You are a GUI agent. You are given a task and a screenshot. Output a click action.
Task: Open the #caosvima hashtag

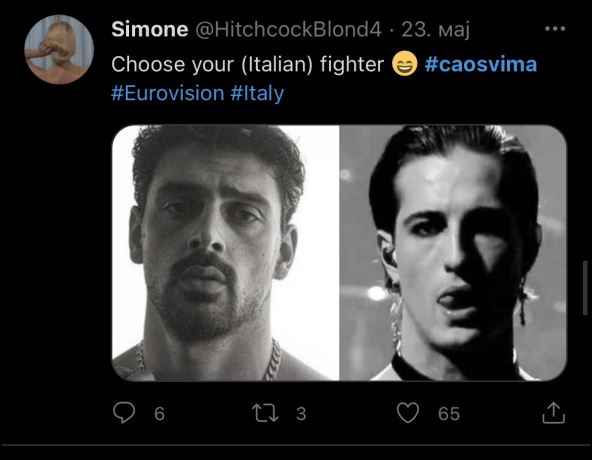(481, 64)
